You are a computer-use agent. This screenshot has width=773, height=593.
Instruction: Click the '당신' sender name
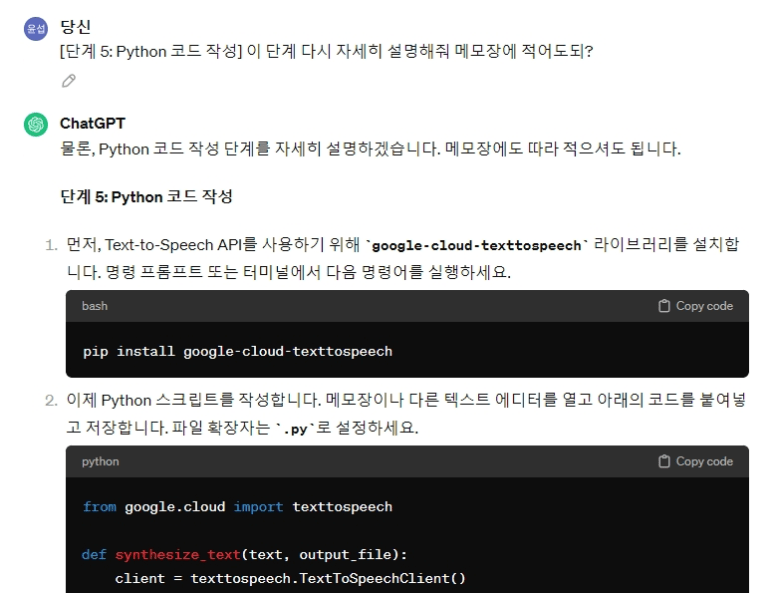pyautogui.click(x=75, y=27)
